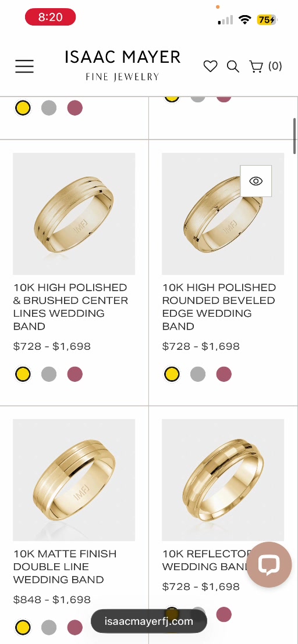
Task: Open the hamburger navigation menu
Action: point(24,66)
